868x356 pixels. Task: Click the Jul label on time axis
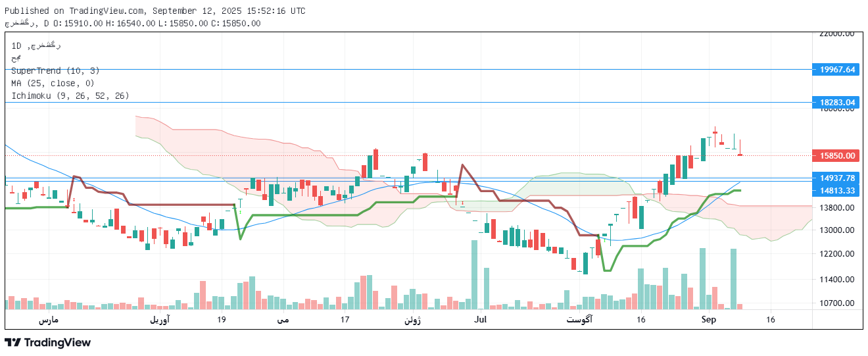point(480,320)
